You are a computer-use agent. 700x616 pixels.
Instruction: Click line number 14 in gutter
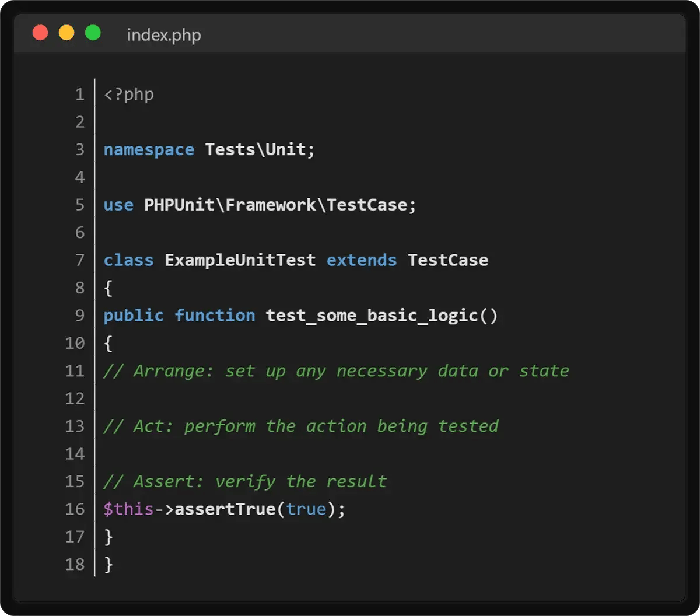click(75, 454)
